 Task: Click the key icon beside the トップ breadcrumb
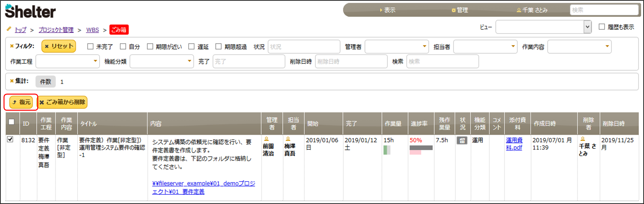click(x=9, y=29)
